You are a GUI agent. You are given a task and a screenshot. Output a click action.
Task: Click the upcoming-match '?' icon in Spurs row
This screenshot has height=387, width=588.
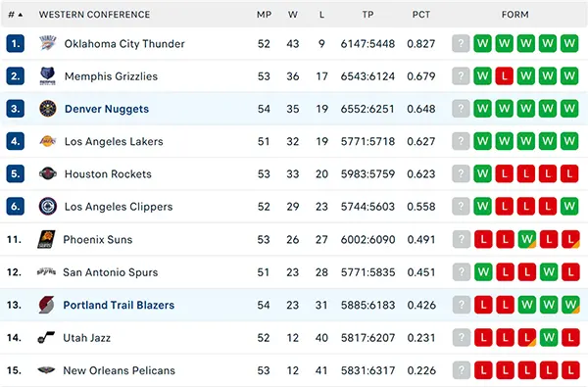(x=462, y=271)
